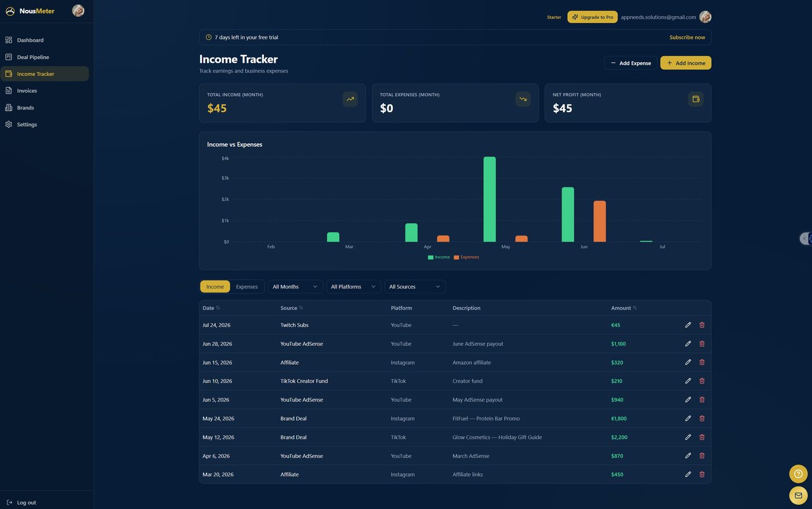
Task: Click the April green income bar
Action: (x=411, y=233)
